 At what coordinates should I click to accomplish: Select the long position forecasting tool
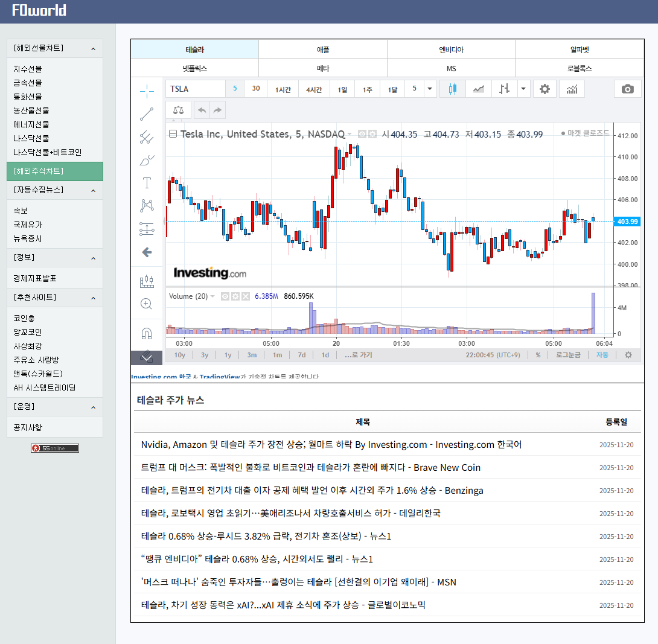pyautogui.click(x=147, y=229)
